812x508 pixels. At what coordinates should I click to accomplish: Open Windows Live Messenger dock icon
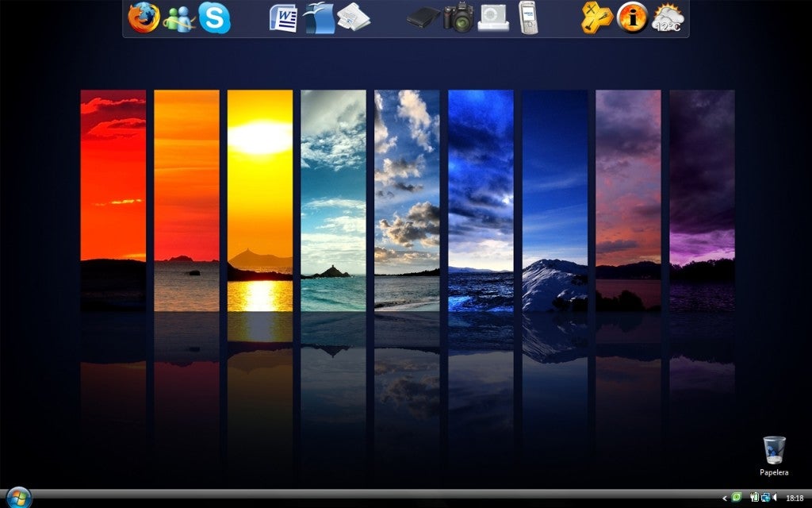tap(179, 19)
